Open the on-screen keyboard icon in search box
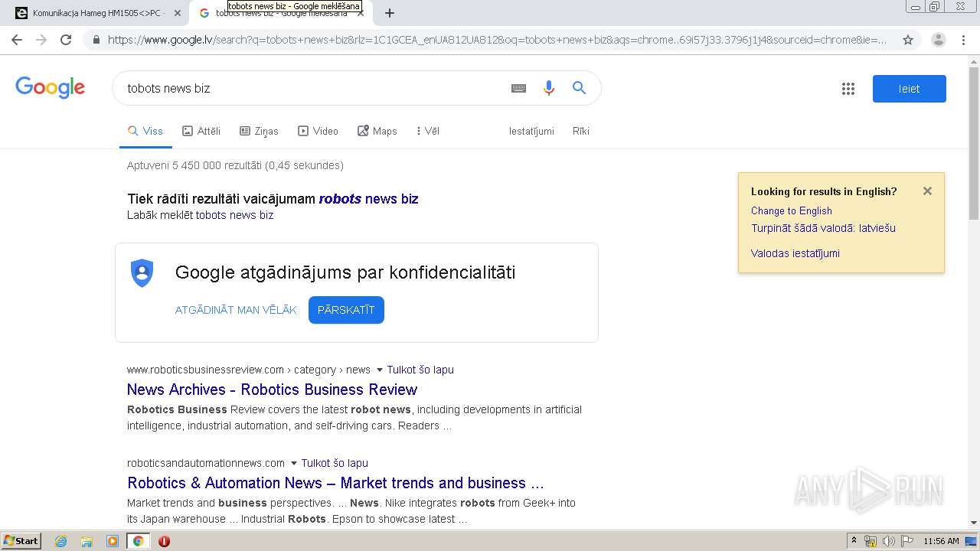This screenshot has height=551, width=980. (x=518, y=88)
